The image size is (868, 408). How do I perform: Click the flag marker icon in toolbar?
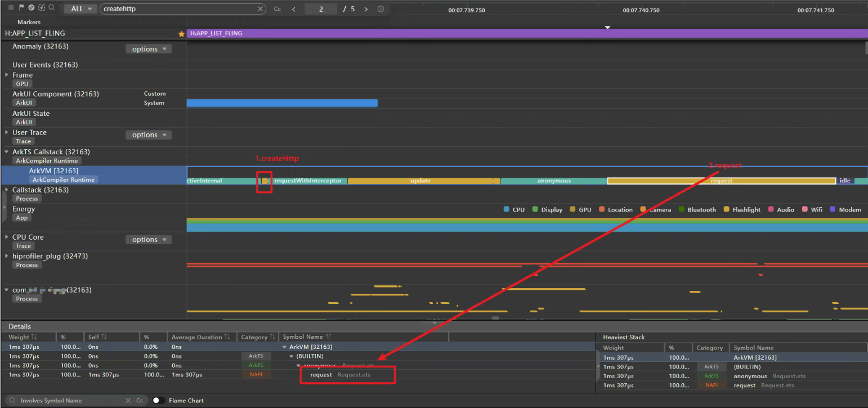pyautogui.click(x=21, y=8)
